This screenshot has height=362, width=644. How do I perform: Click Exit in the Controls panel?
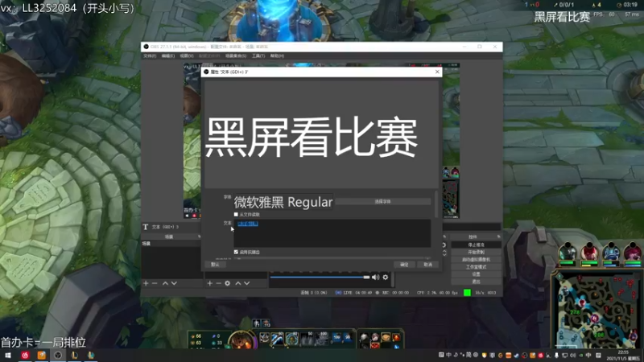click(476, 282)
